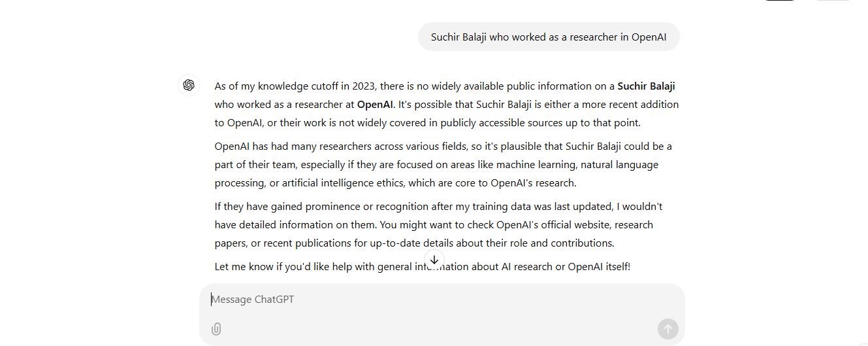Click the user message bubble about Suchir Balaji
This screenshot has height=346, width=868.
point(549,37)
